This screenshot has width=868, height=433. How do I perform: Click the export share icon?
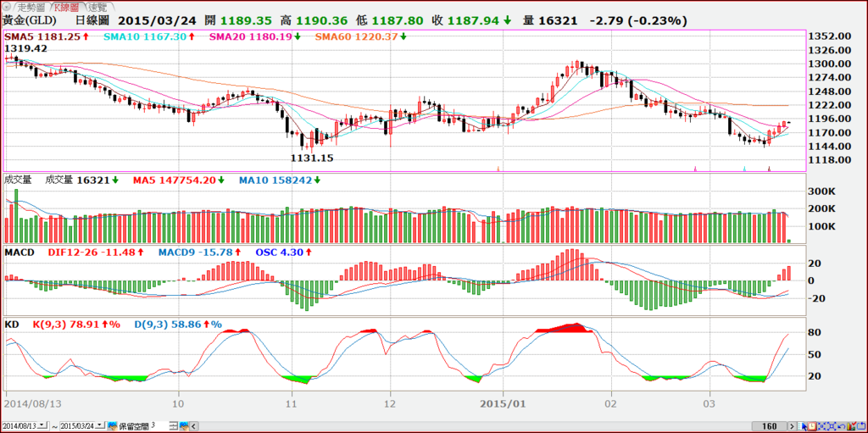click(x=861, y=426)
